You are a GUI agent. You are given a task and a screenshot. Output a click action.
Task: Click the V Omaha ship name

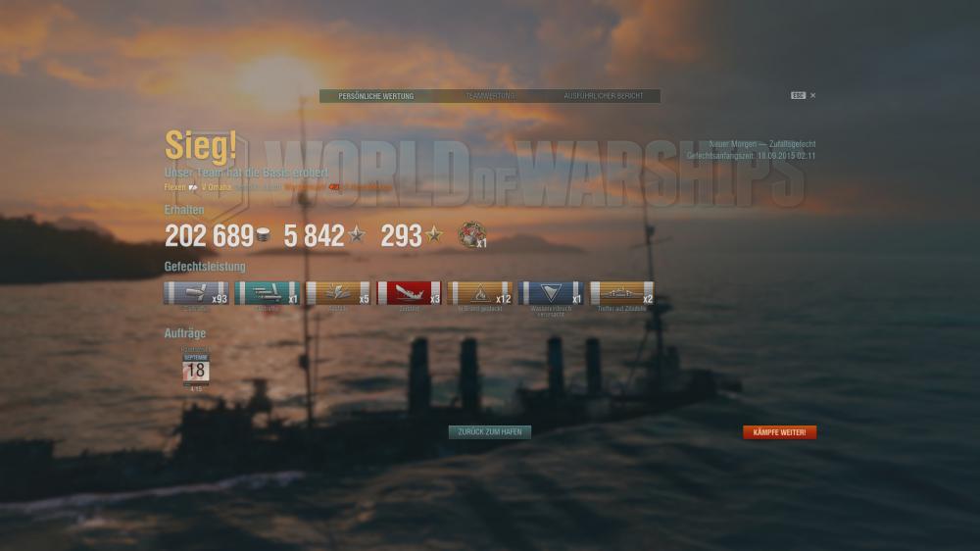click(217, 187)
